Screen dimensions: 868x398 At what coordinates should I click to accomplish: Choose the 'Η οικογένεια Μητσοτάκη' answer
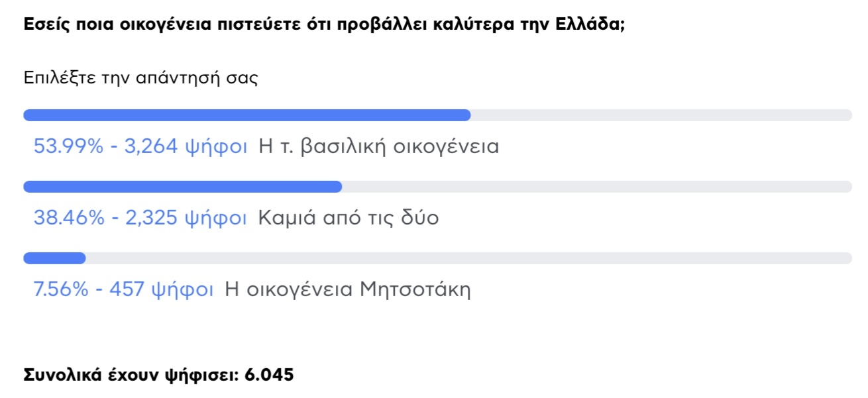pos(348,289)
